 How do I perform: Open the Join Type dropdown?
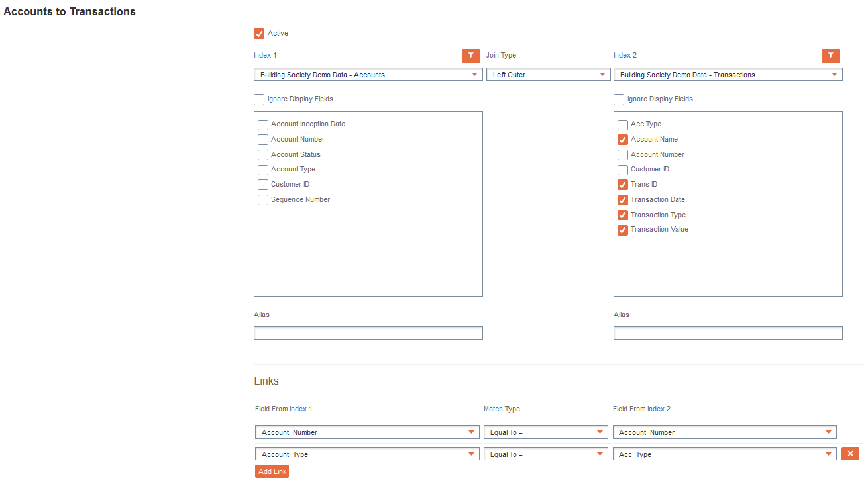[x=548, y=75]
